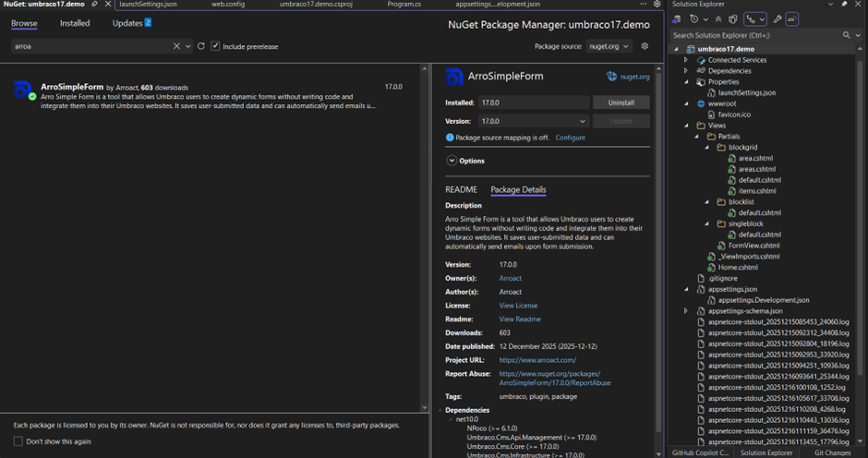Select appsettings.Development.json in Solution Explorer

click(764, 299)
